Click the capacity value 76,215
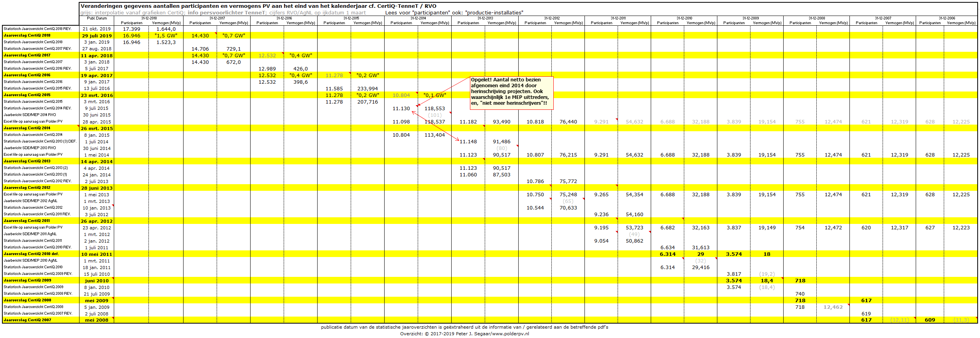The image size is (980, 338). click(x=569, y=155)
